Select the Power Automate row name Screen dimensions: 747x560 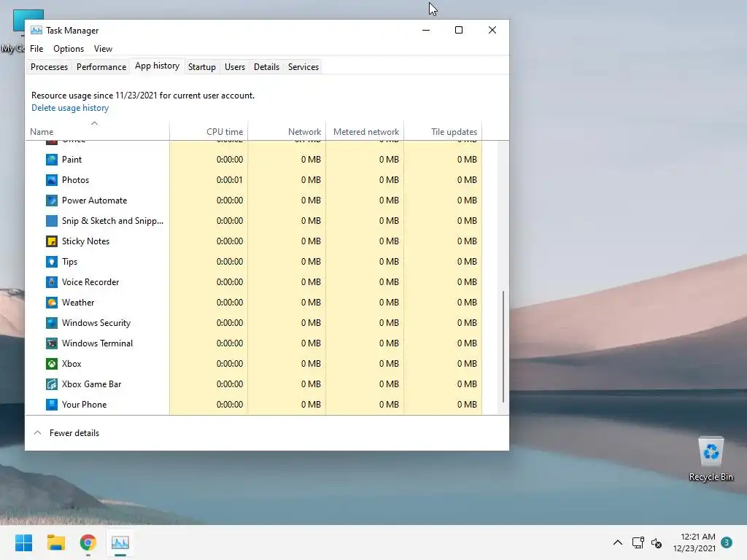click(x=94, y=201)
